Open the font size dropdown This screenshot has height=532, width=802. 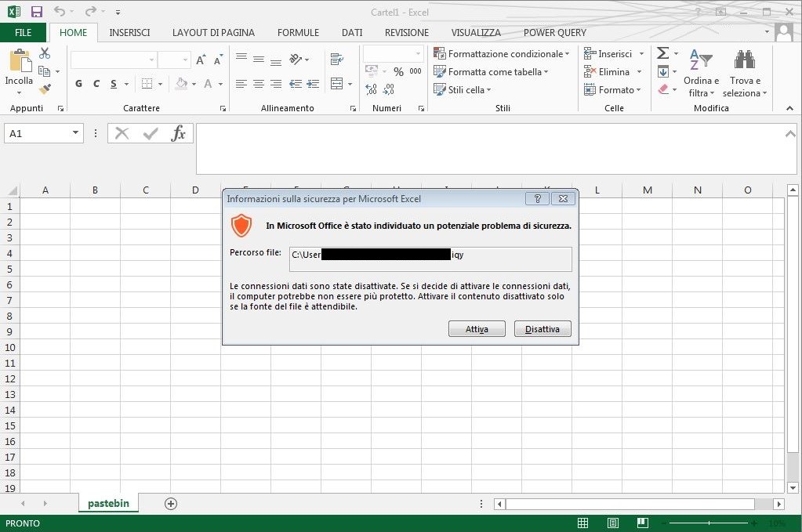pyautogui.click(x=185, y=60)
